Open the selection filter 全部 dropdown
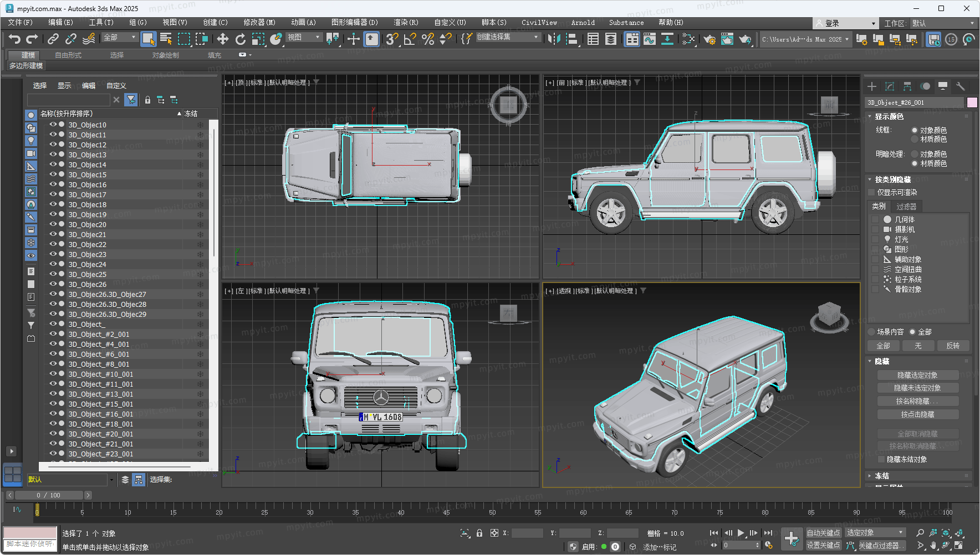Image resolution: width=980 pixels, height=555 pixels. (120, 37)
